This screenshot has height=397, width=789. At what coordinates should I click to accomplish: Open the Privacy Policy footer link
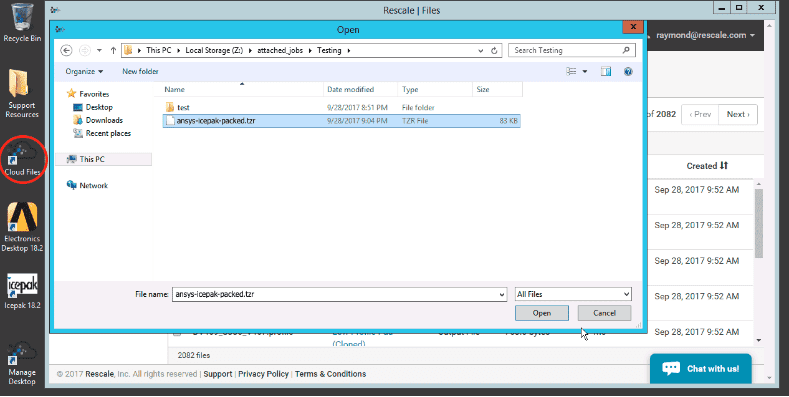click(263, 374)
